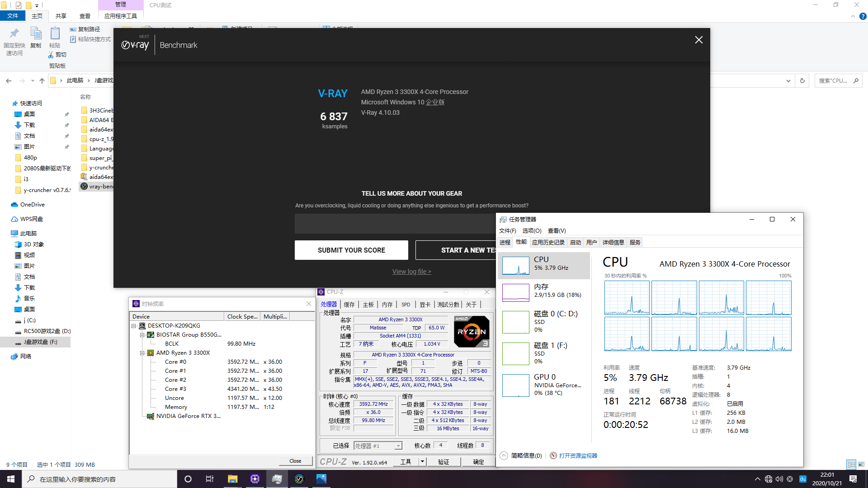Switch to SPD tab in CPU-Z
868x488 pixels.
(406, 305)
